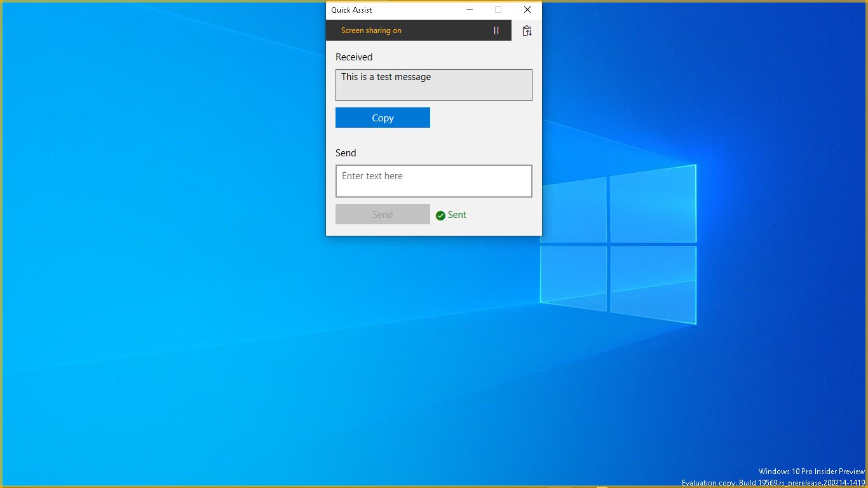
Task: Click the 'Sent' status text
Action: (x=457, y=215)
